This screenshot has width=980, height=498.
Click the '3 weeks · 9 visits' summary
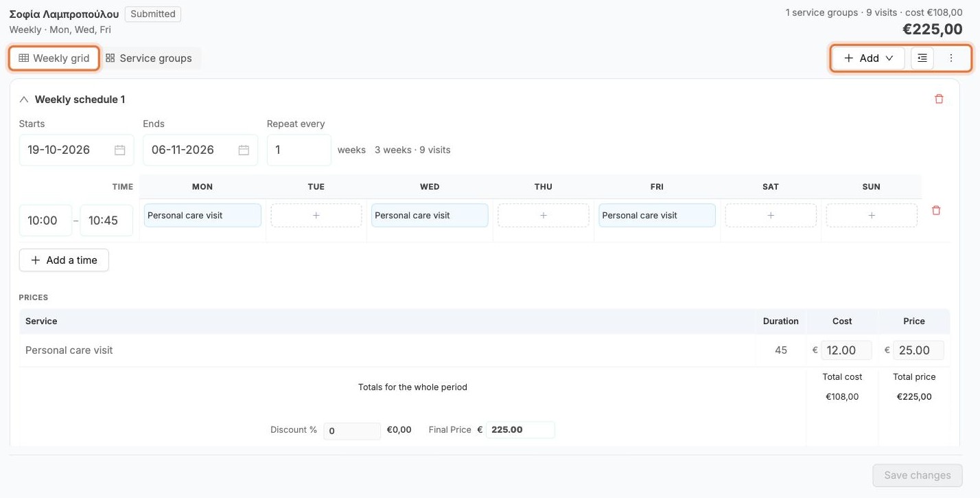pyautogui.click(x=412, y=150)
